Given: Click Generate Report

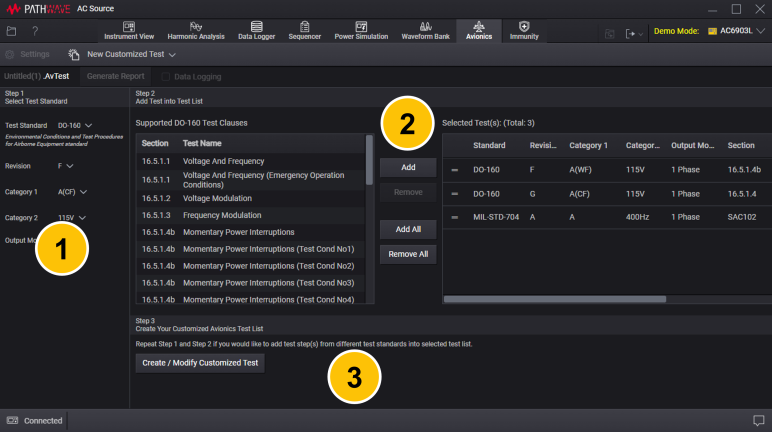Looking at the screenshot, I should coord(115,76).
